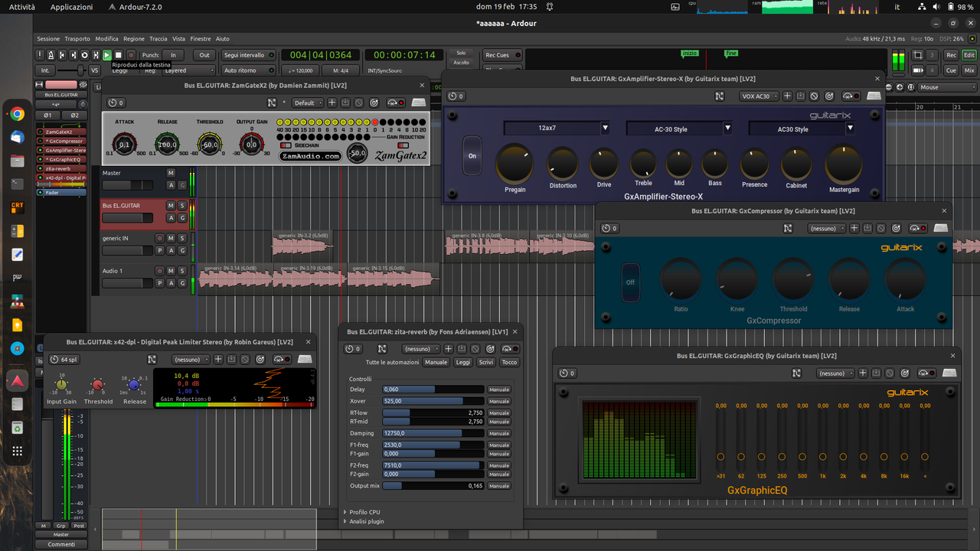Click Manuale button beside Output mix
980x551 pixels.
[x=499, y=486]
